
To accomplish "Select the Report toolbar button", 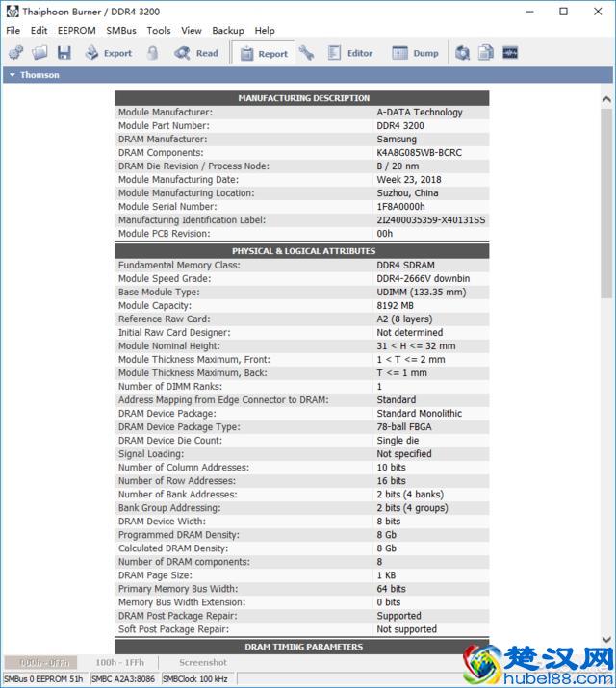I will click(x=263, y=53).
